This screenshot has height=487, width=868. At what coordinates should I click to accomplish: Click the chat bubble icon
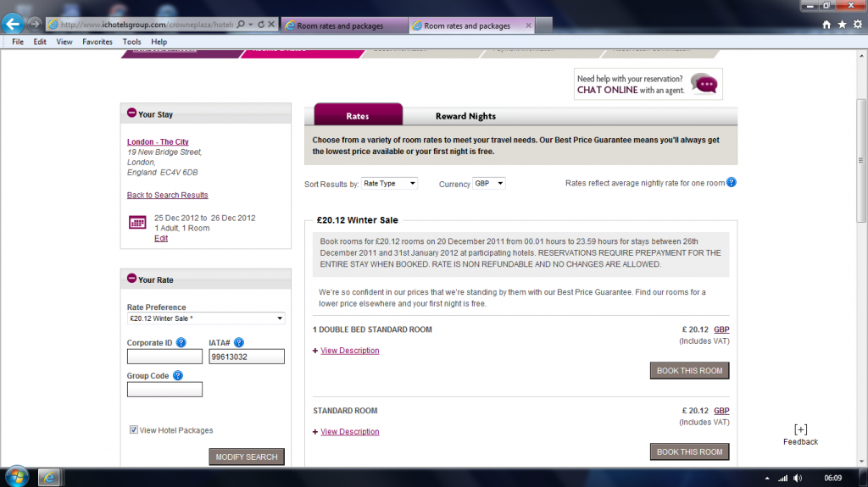(x=705, y=84)
